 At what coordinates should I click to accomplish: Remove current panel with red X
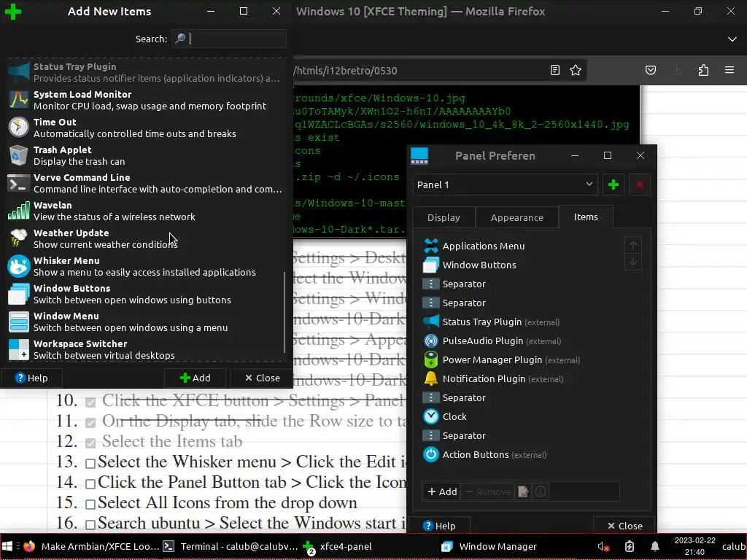pos(639,184)
